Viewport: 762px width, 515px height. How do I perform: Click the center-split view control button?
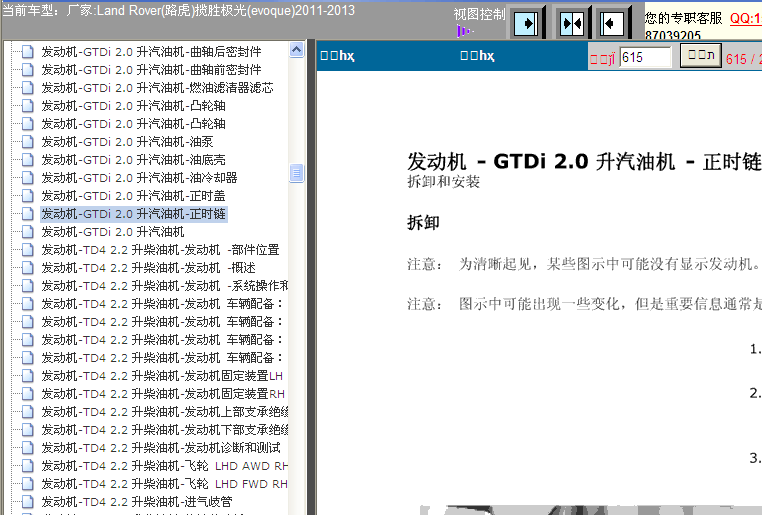pyautogui.click(x=572, y=23)
